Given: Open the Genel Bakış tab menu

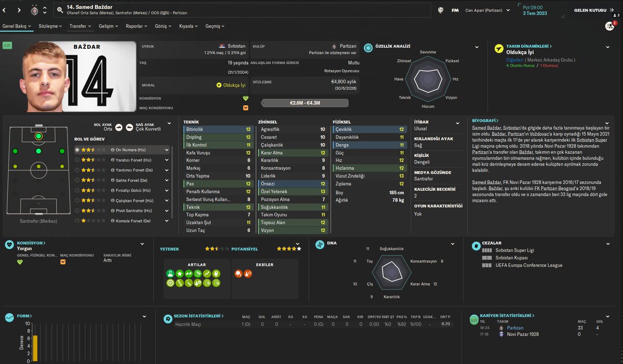Looking at the screenshot, I should tap(17, 26).
